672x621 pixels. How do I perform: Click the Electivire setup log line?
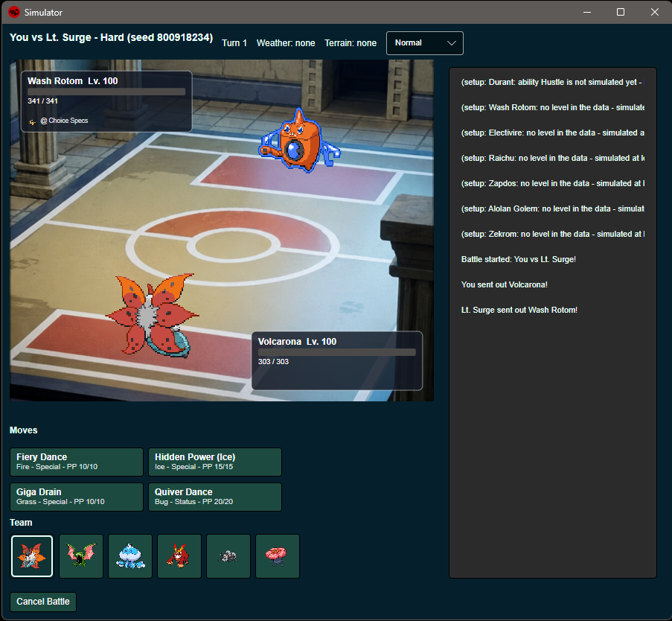(553, 133)
